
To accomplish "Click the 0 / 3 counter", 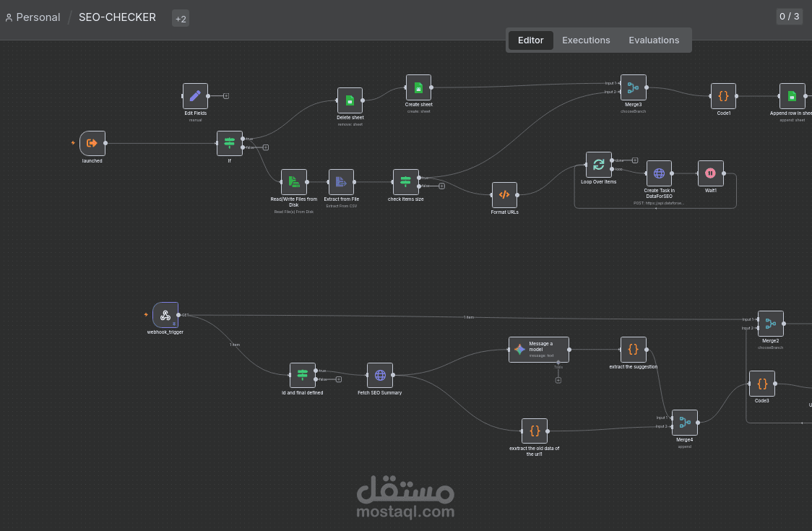I will 789,17.
